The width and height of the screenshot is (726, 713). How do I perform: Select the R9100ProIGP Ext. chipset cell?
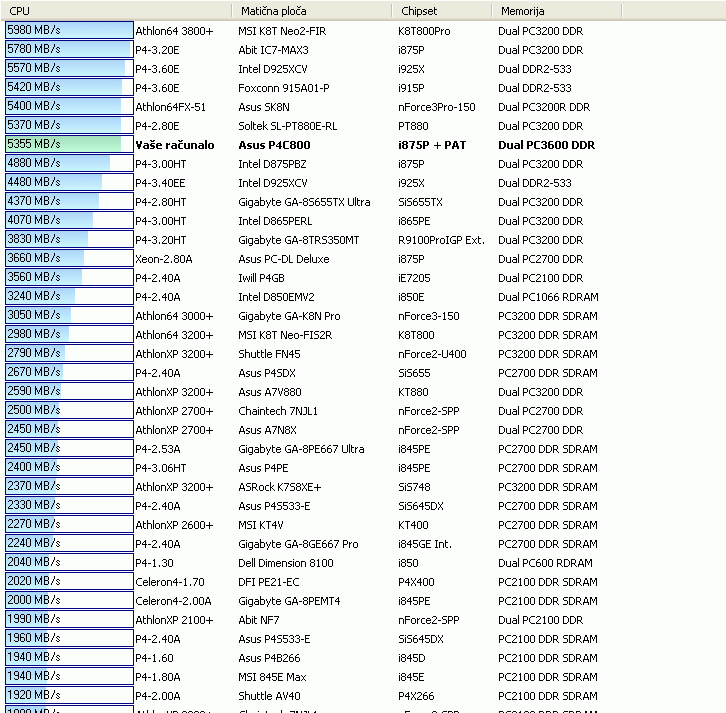pos(441,240)
